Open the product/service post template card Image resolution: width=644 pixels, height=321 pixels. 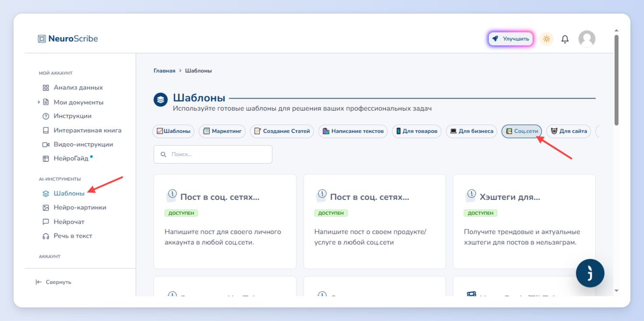coord(375,221)
